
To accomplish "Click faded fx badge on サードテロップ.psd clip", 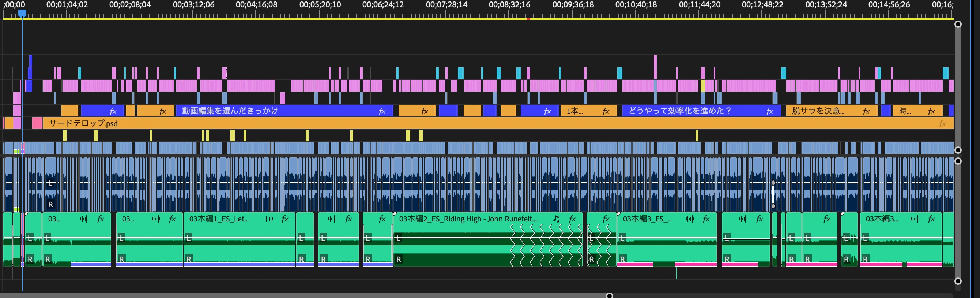I will tap(942, 123).
